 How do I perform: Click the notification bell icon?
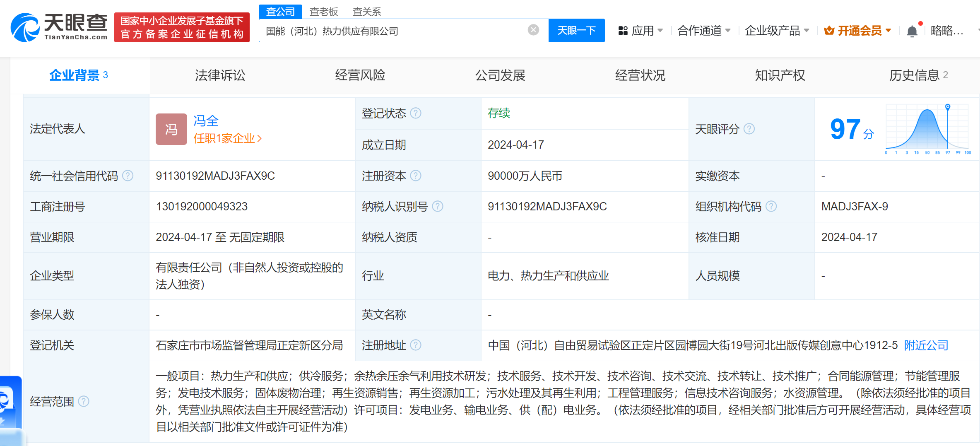[x=912, y=31]
